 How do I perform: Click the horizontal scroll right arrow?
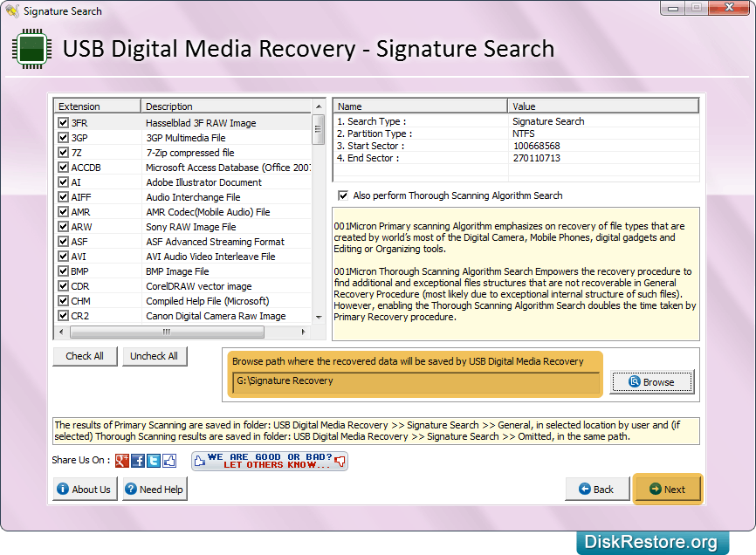[303, 332]
